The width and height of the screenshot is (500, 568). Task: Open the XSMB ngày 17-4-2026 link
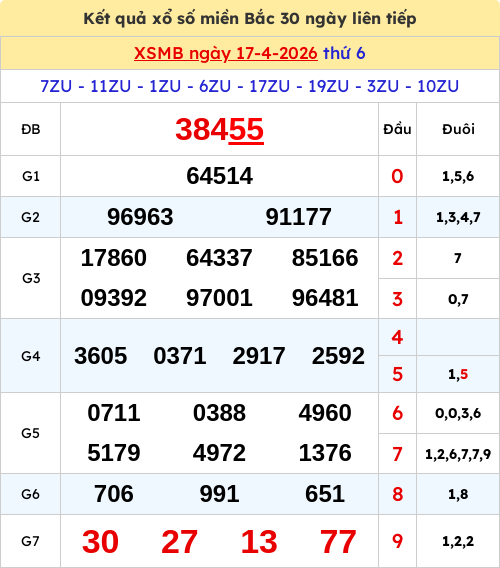click(226, 54)
